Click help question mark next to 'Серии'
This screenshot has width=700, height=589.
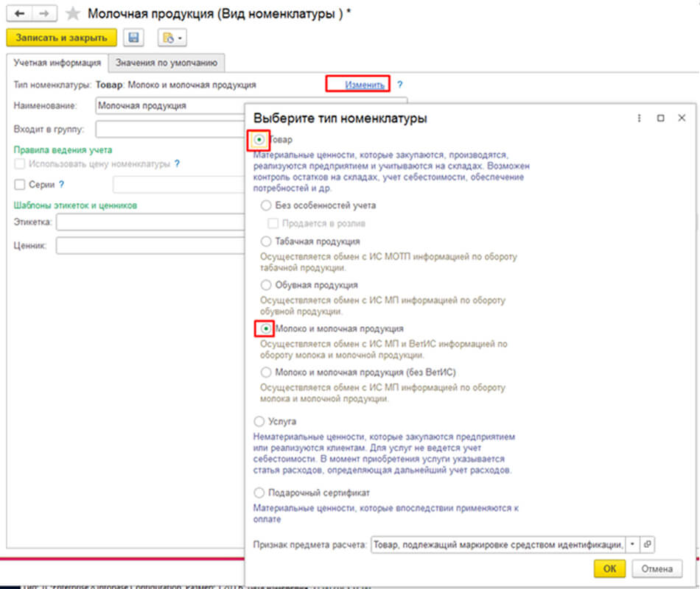[62, 185]
